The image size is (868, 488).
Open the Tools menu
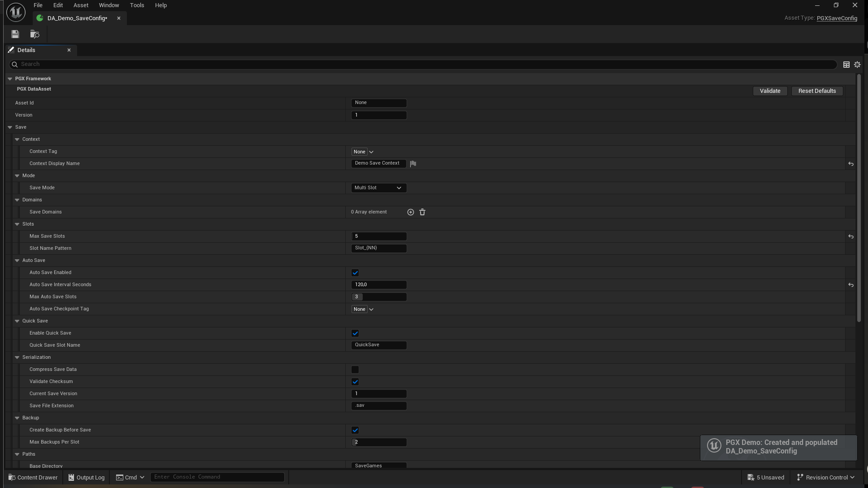pyautogui.click(x=137, y=5)
